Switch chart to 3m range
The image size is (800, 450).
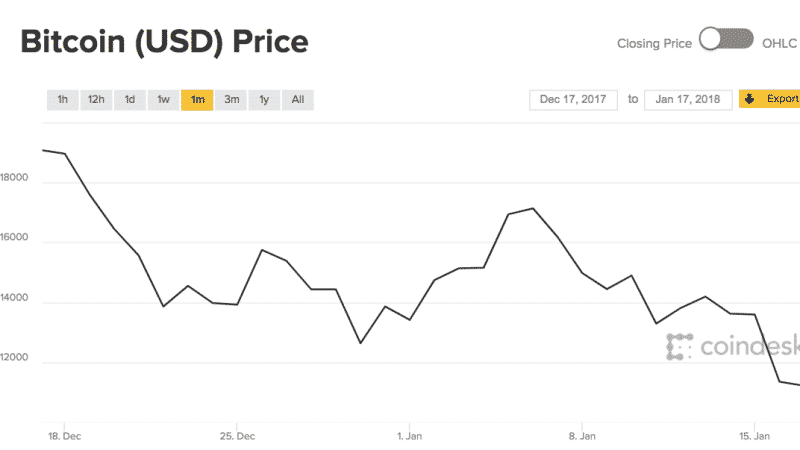click(x=231, y=99)
